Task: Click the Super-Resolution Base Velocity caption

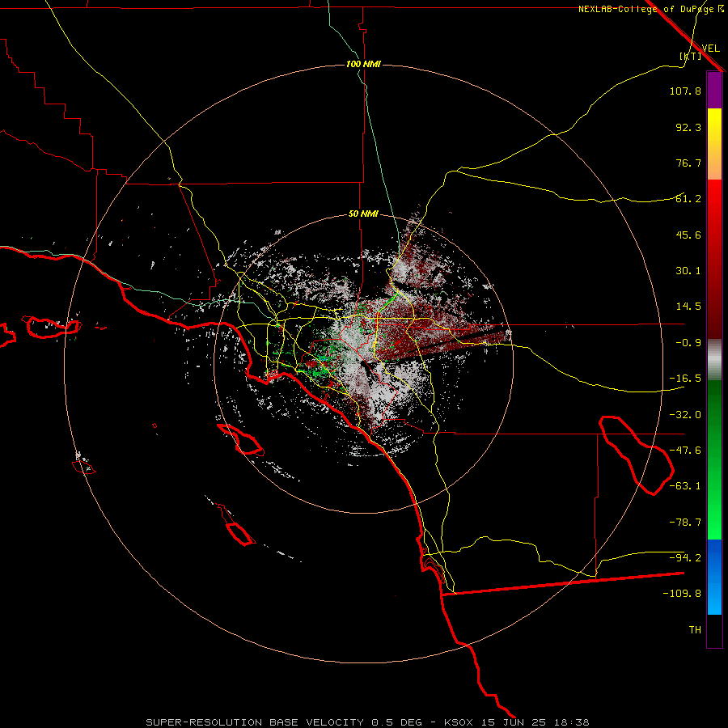Action: (367, 722)
